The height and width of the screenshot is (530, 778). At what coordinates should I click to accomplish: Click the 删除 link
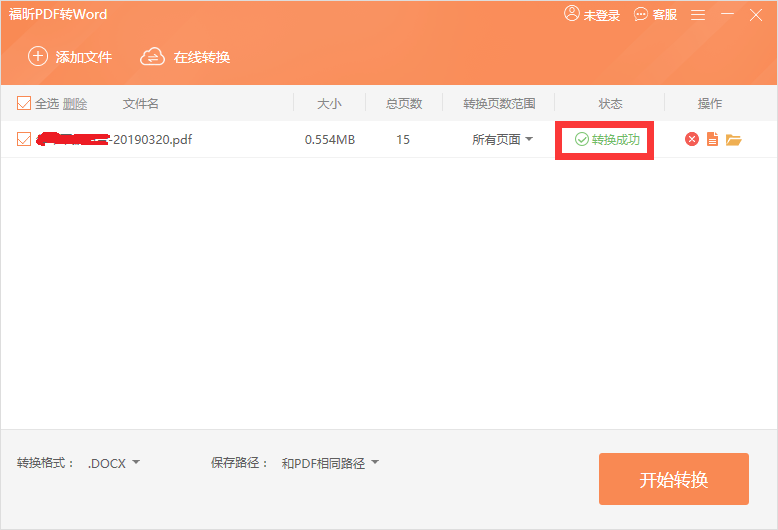pyautogui.click(x=75, y=104)
